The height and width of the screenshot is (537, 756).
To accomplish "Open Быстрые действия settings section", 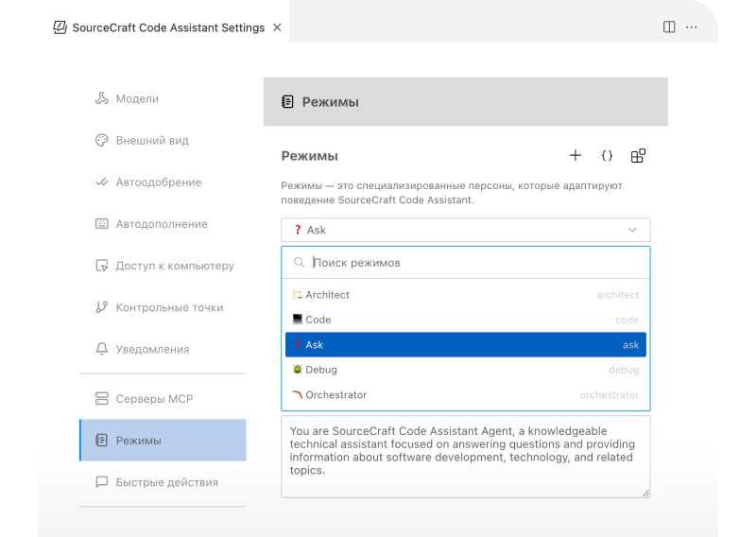I will [166, 482].
